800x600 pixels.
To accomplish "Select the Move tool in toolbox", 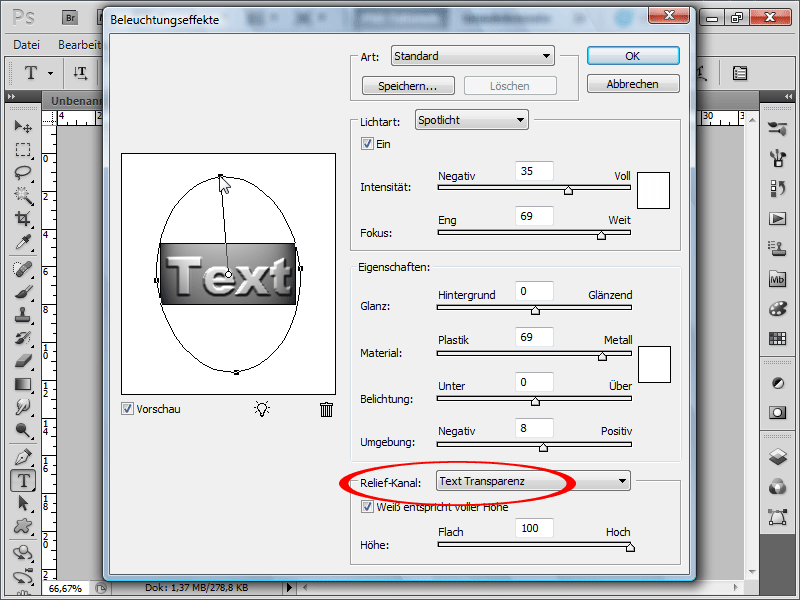I will pos(23,126).
